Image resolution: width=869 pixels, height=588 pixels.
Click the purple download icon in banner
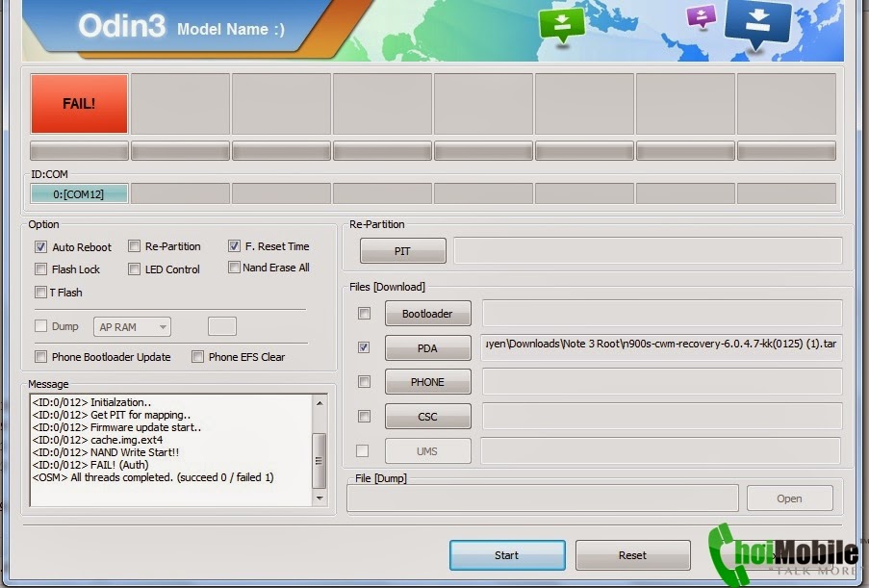pos(702,16)
